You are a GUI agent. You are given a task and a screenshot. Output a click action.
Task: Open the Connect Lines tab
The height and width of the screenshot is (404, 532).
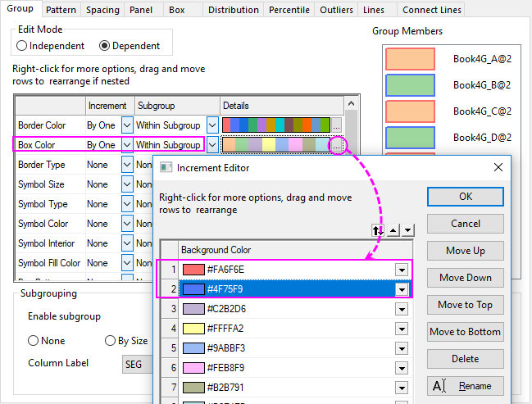(431, 10)
